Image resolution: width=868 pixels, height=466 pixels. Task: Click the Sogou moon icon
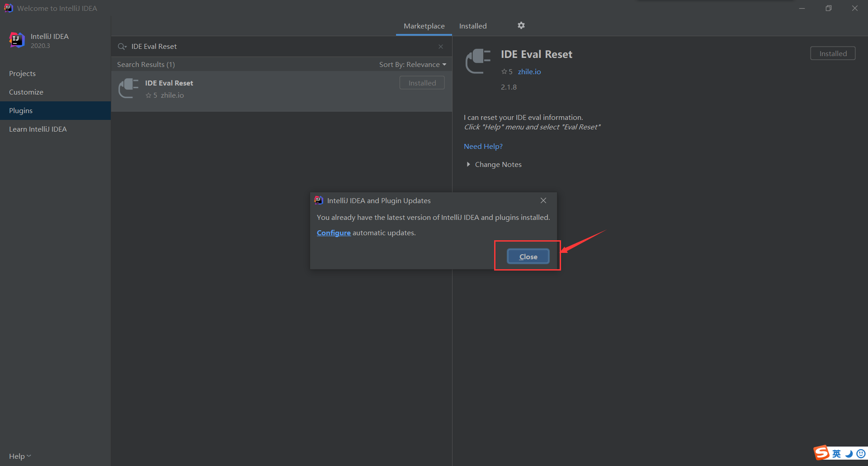point(849,454)
